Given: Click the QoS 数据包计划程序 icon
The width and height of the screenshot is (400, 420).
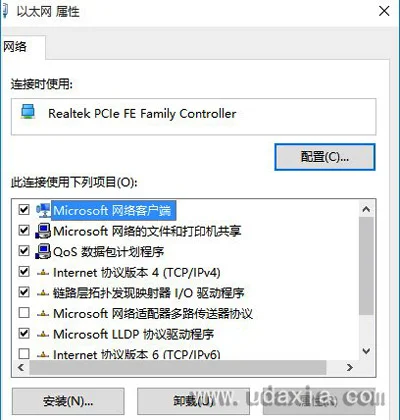Looking at the screenshot, I should tap(43, 251).
